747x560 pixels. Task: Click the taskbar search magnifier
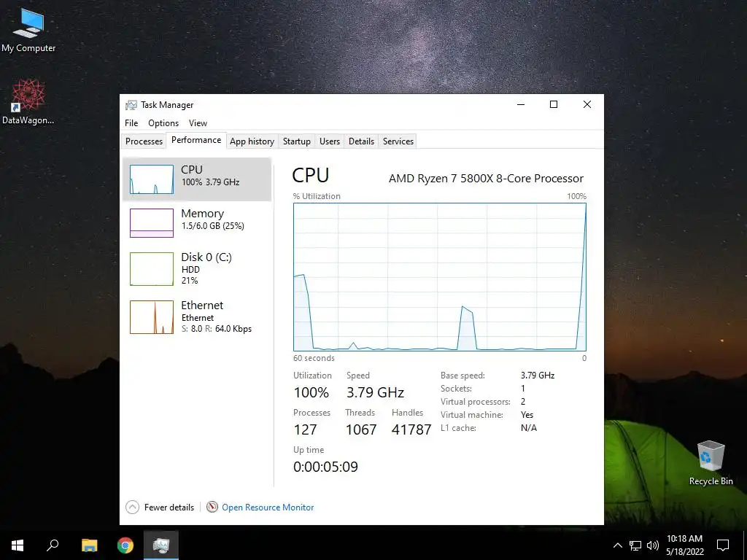[53, 545]
